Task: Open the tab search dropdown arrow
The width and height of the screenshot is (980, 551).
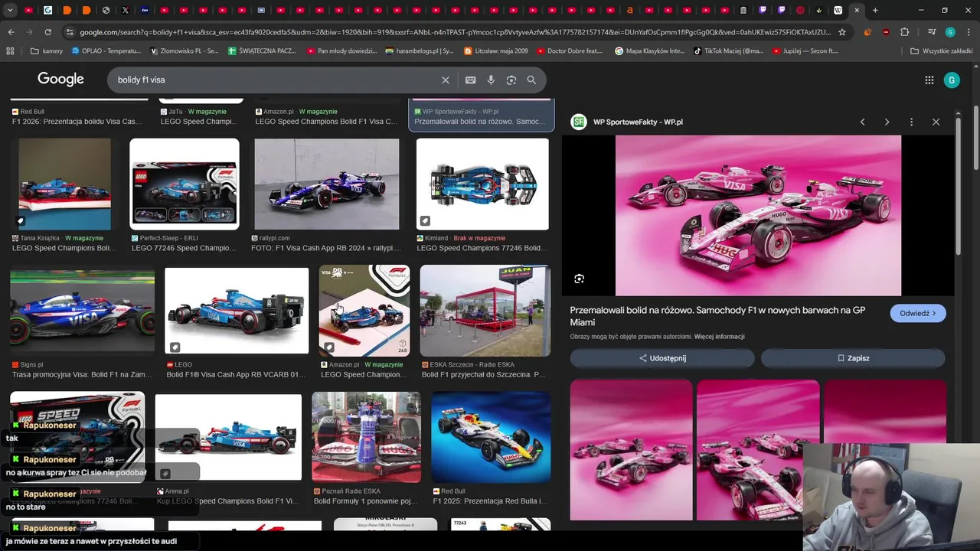Action: [x=10, y=10]
